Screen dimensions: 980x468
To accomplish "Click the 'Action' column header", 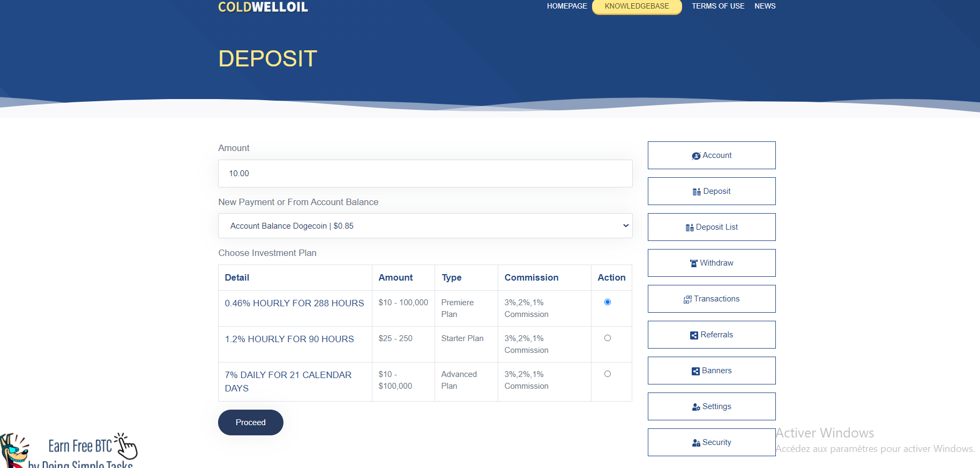I will (x=611, y=277).
